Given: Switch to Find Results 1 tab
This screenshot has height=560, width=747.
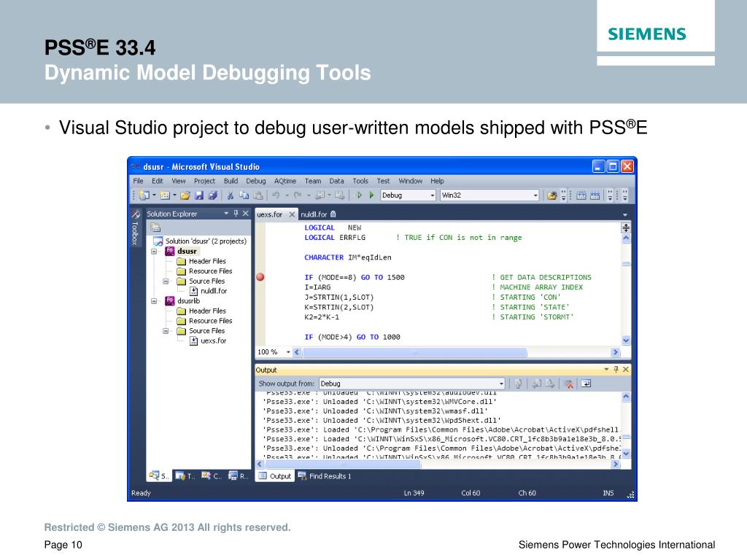Looking at the screenshot, I should 325,476.
